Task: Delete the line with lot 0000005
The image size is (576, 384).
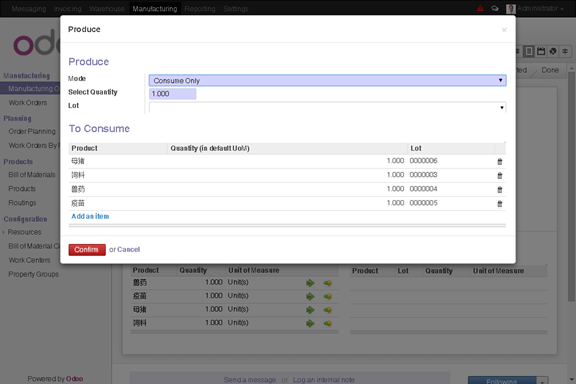Action: pos(500,204)
